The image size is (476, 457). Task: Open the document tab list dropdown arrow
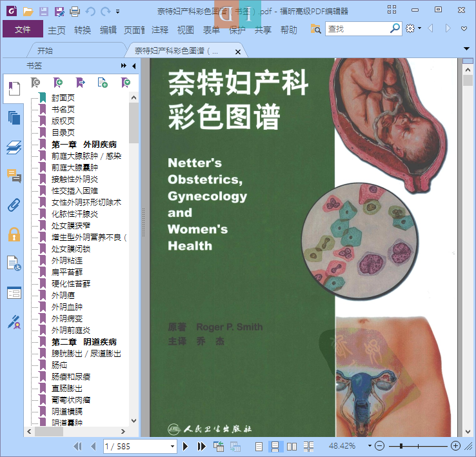tap(466, 48)
